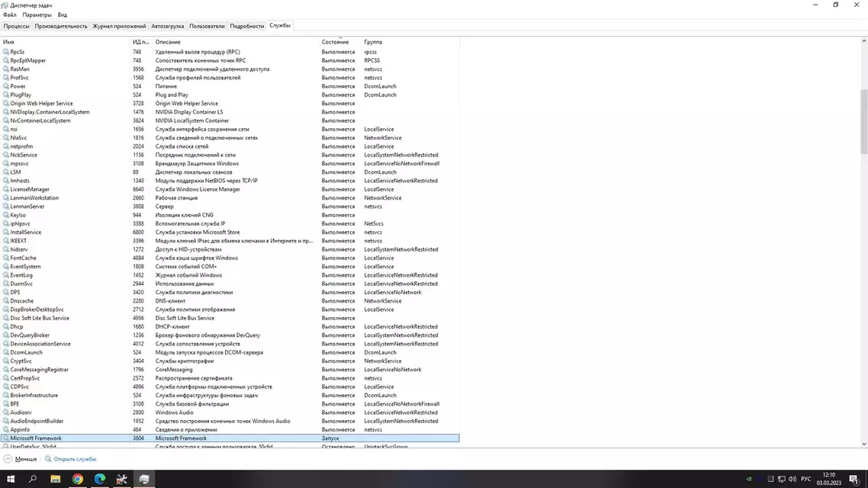Click the gear icon of RasMan service

[x=6, y=69]
